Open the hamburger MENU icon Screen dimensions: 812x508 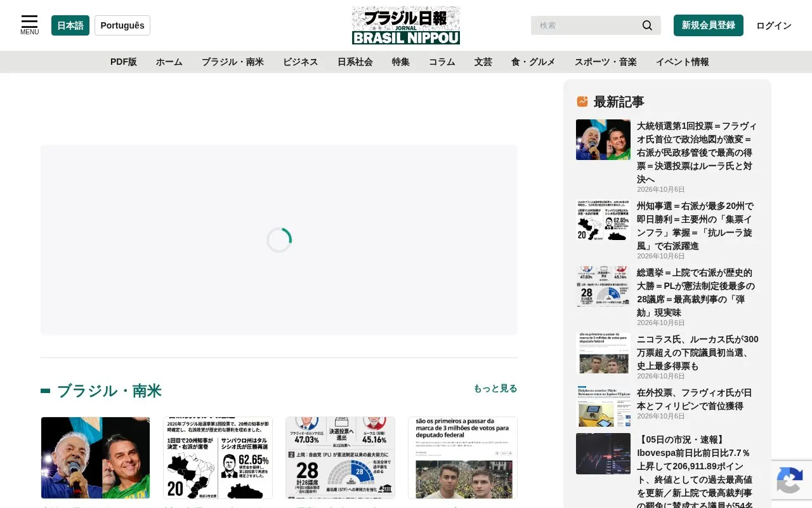(29, 25)
